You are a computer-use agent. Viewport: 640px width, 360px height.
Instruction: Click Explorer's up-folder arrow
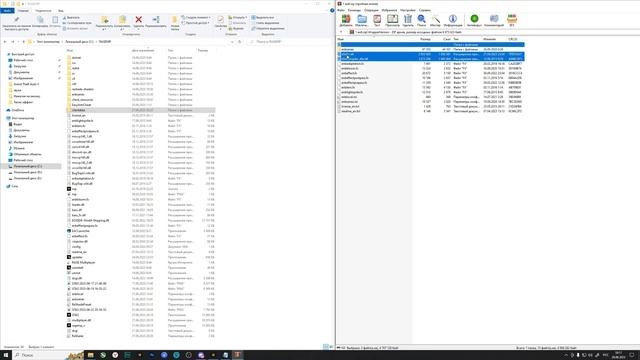(24, 42)
